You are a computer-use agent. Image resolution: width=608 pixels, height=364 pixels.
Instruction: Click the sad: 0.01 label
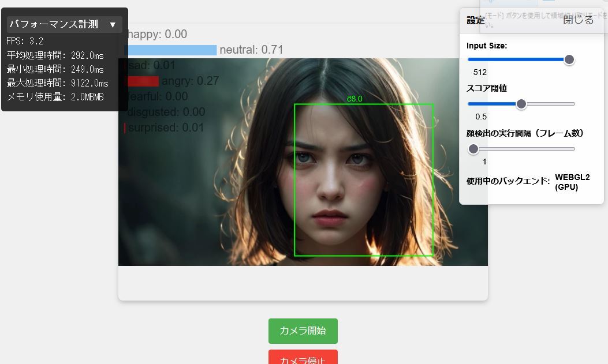[x=152, y=65]
